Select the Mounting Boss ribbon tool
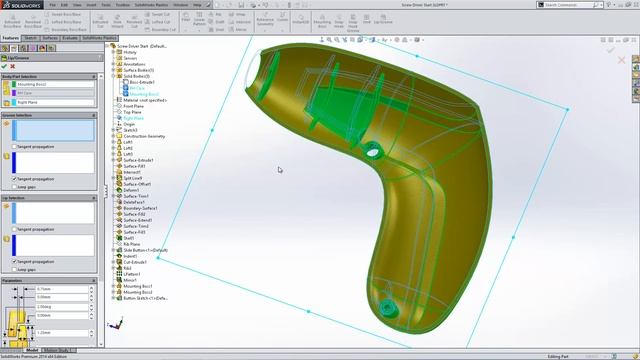 322,21
